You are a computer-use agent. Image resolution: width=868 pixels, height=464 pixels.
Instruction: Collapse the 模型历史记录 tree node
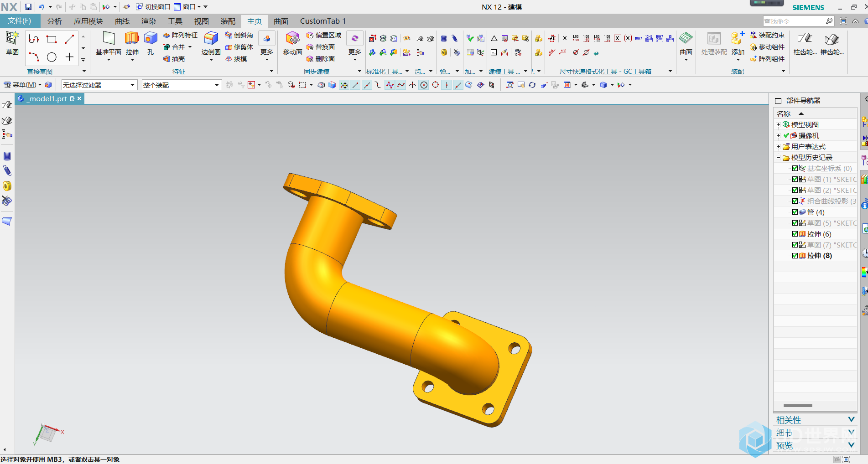[778, 158]
